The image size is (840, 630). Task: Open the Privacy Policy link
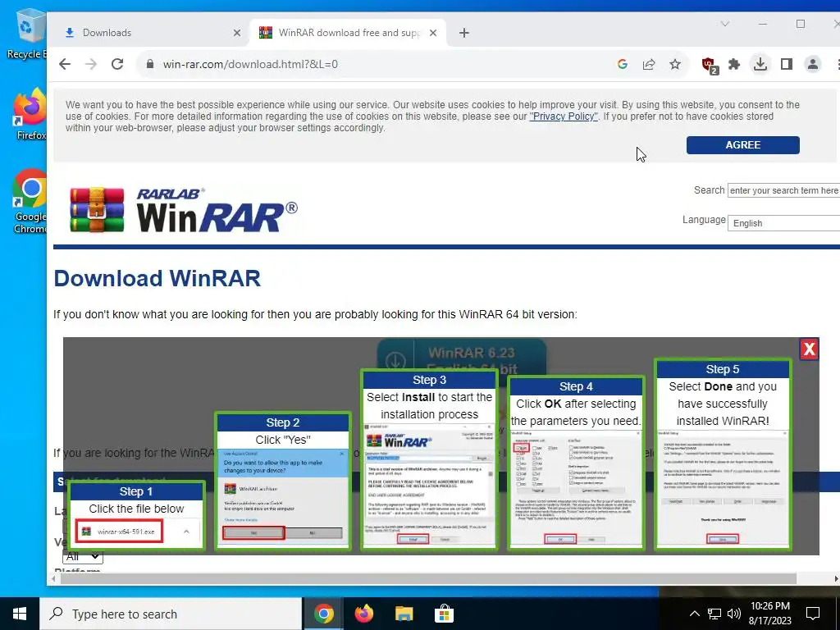point(563,116)
